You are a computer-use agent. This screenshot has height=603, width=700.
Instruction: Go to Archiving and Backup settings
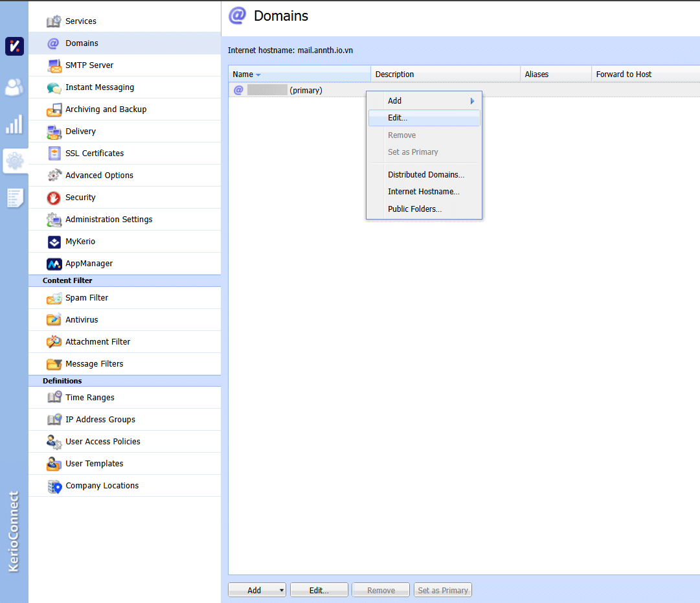coord(106,109)
